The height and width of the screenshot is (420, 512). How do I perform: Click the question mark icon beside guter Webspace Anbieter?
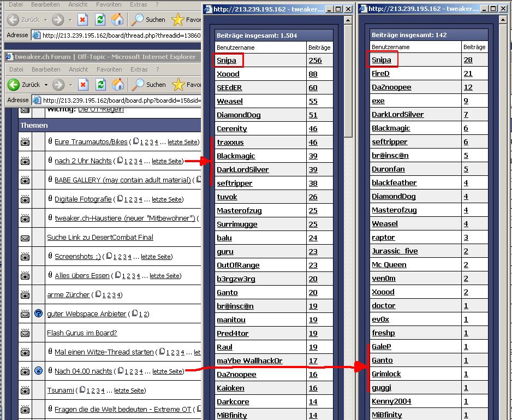(x=38, y=313)
